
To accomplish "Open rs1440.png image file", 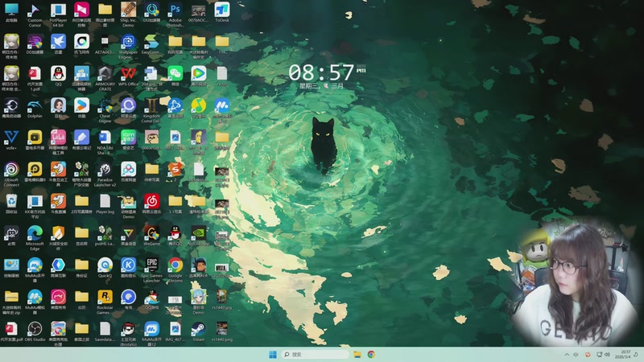I will click(222, 332).
